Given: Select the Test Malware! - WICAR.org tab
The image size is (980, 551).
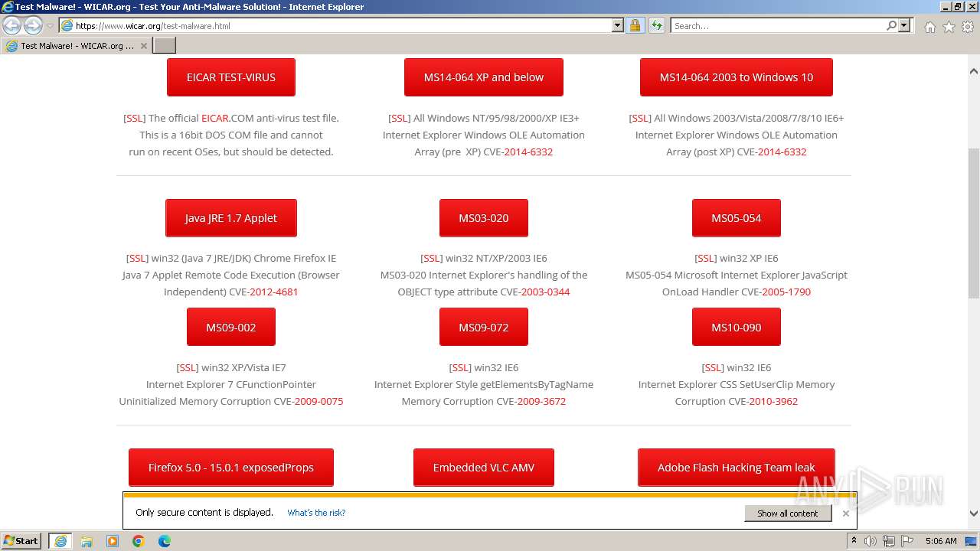Looking at the screenshot, I should 77,46.
